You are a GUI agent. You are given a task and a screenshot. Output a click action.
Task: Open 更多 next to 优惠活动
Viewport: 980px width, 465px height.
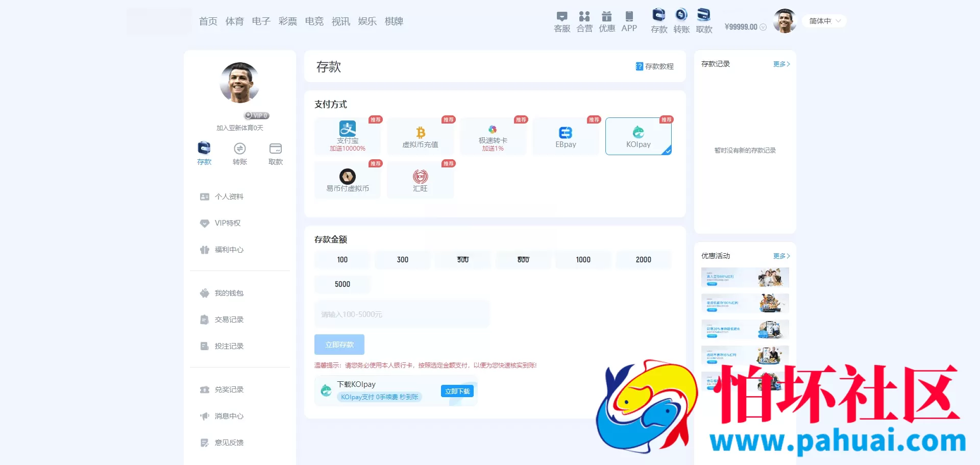tap(781, 256)
